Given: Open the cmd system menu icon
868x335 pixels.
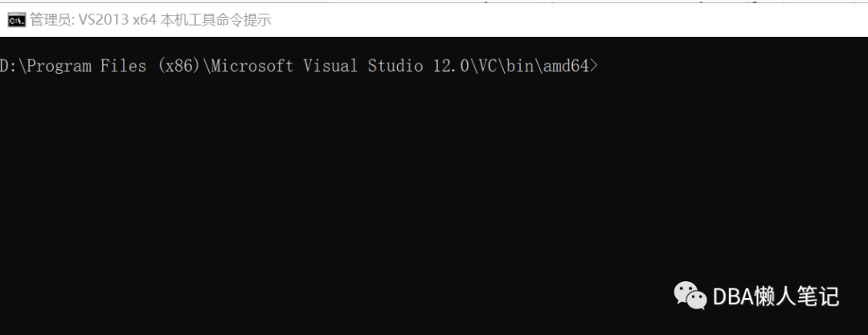Looking at the screenshot, I should point(16,20).
